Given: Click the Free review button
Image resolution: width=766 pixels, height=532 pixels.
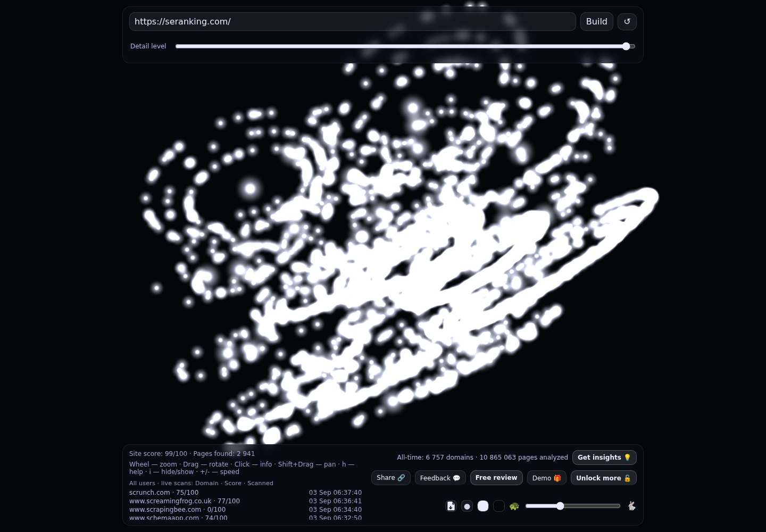Looking at the screenshot, I should pos(496,478).
